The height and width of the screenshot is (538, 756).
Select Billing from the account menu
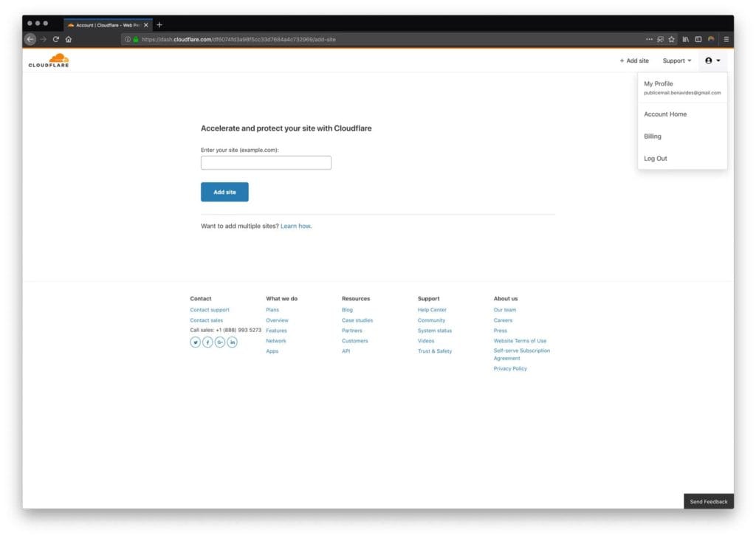pyautogui.click(x=652, y=136)
